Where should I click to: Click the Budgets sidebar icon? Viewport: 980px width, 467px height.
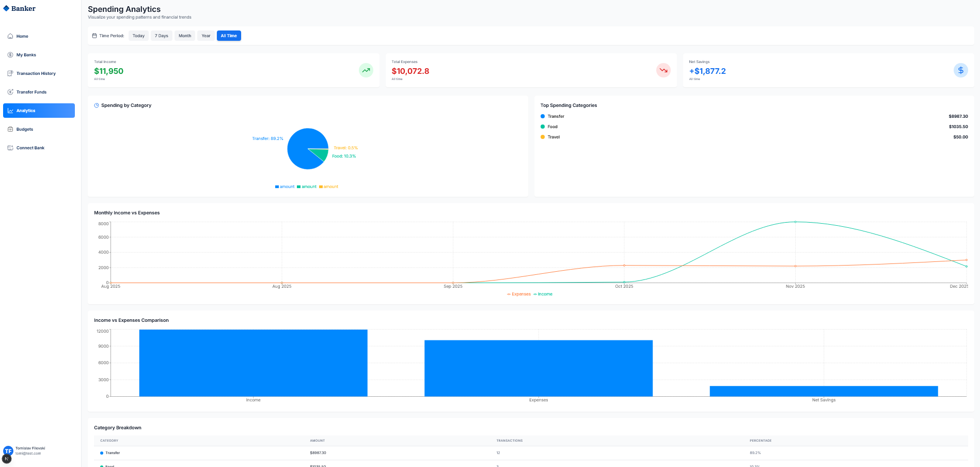[10, 129]
